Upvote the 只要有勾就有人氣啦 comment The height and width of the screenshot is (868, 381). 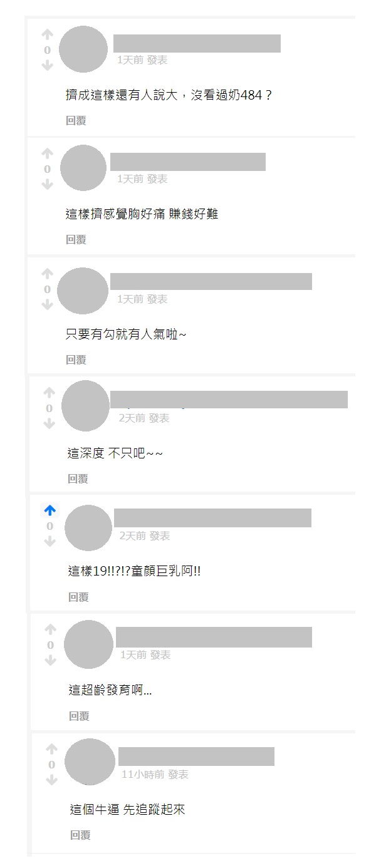[48, 274]
